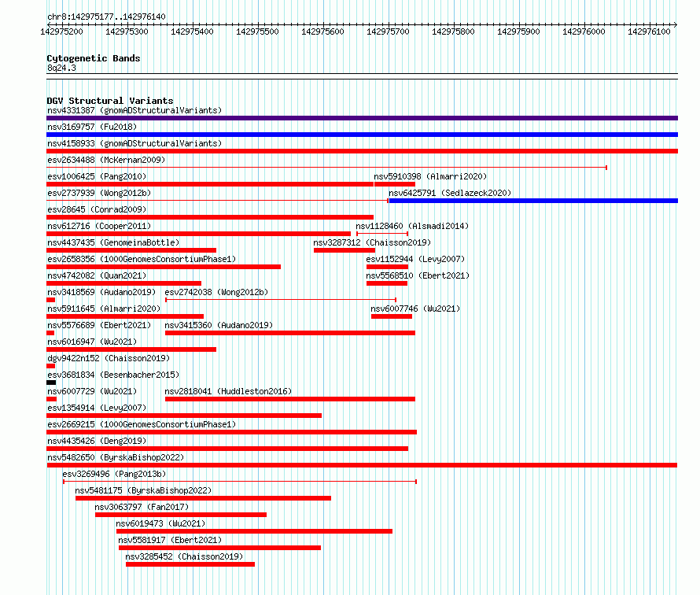Click the dark purple bar of nsv4331387
This screenshot has width=700, height=595.
[362, 118]
